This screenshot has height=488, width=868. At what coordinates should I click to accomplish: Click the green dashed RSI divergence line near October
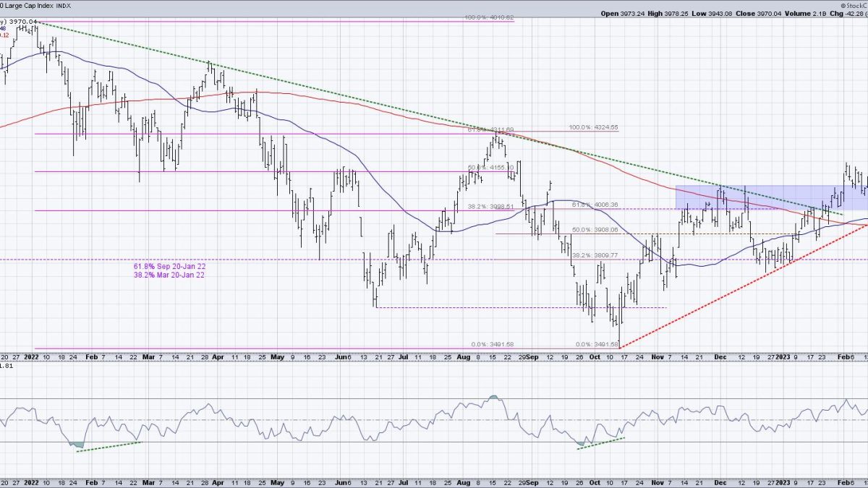[600, 443]
